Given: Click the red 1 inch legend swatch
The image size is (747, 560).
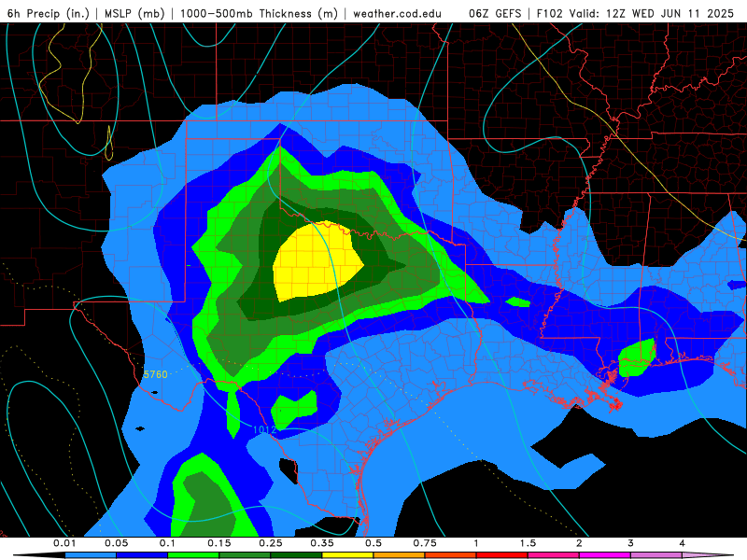Looking at the screenshot, I should [501, 555].
